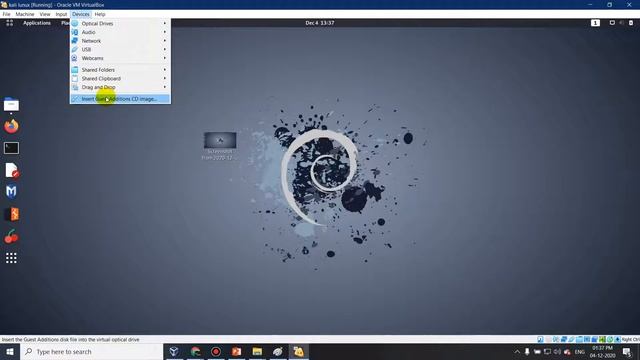
Task: Expand the Drag and Drop submenu arrow
Action: pyautogui.click(x=165, y=87)
